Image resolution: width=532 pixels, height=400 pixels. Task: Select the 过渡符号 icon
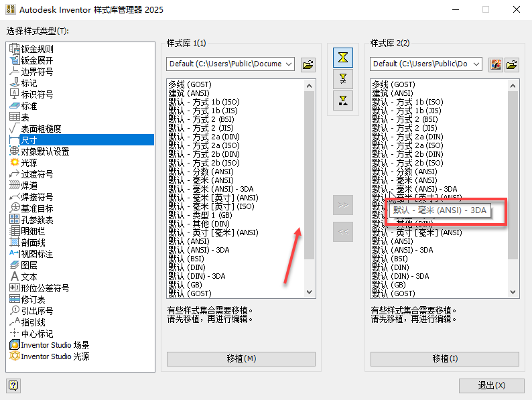(14, 174)
